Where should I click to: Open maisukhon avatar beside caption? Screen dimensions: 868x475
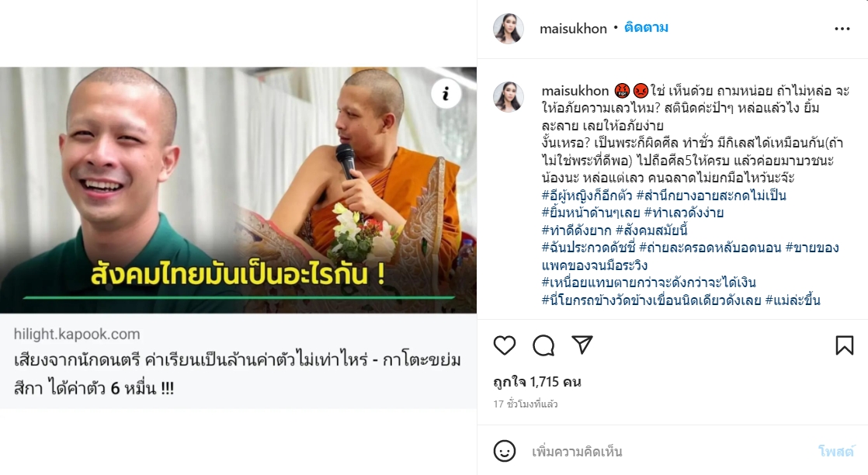(x=509, y=96)
